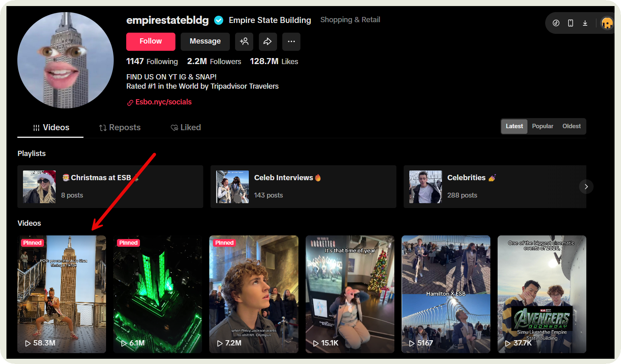Click the Follow button
The height and width of the screenshot is (364, 621).
tap(150, 42)
